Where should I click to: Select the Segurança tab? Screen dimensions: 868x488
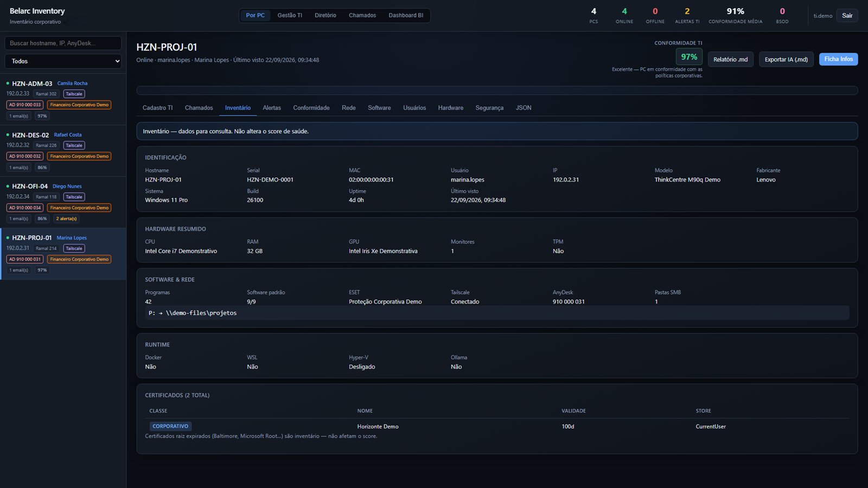point(489,108)
